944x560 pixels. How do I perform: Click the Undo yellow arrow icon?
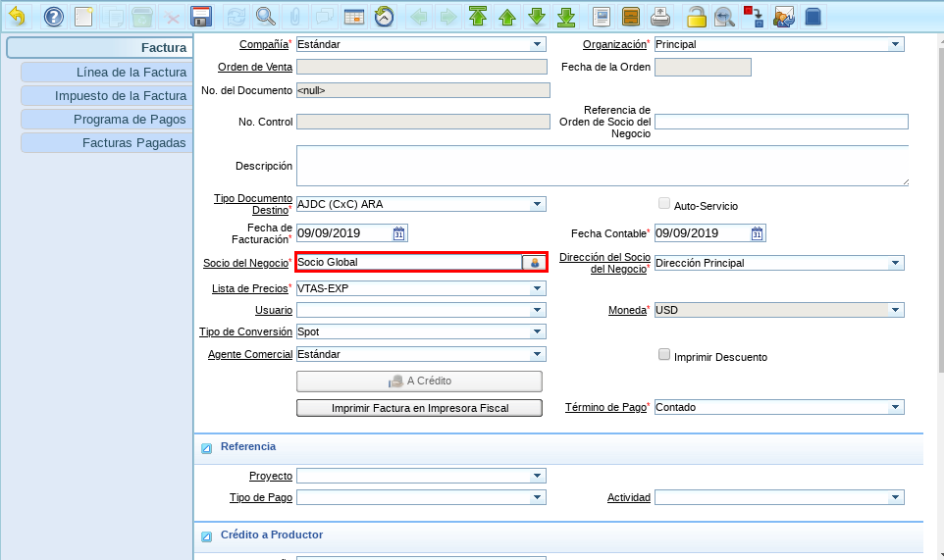[17, 17]
